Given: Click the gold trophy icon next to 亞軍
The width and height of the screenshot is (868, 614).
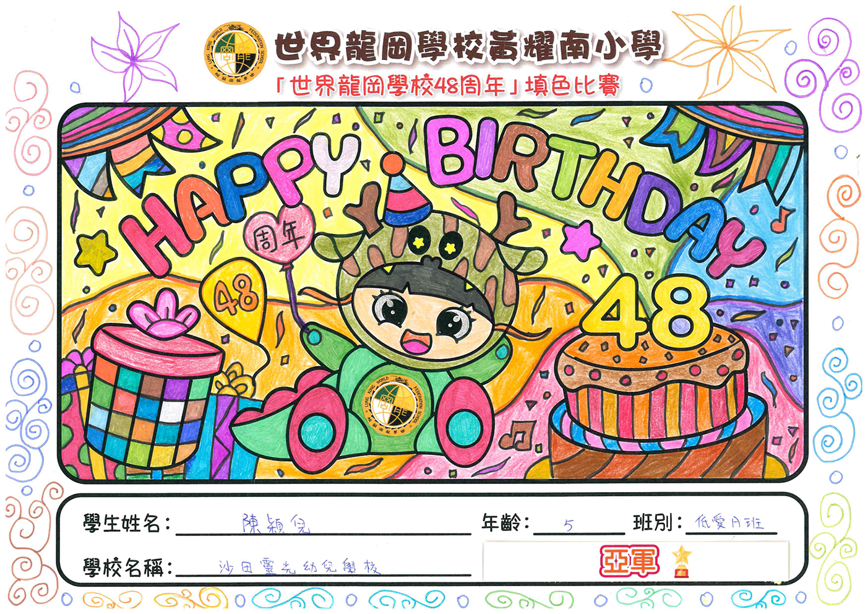Looking at the screenshot, I should coord(681,561).
